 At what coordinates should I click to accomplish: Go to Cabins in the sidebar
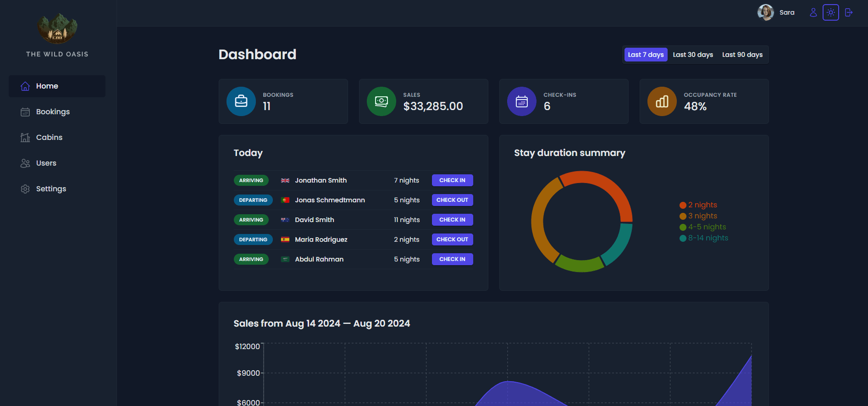(49, 138)
